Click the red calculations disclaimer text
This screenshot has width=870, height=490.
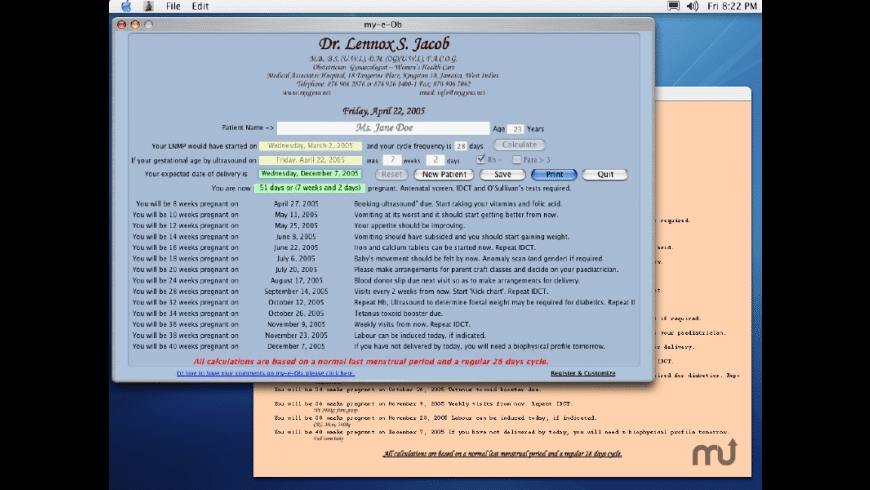point(371,361)
